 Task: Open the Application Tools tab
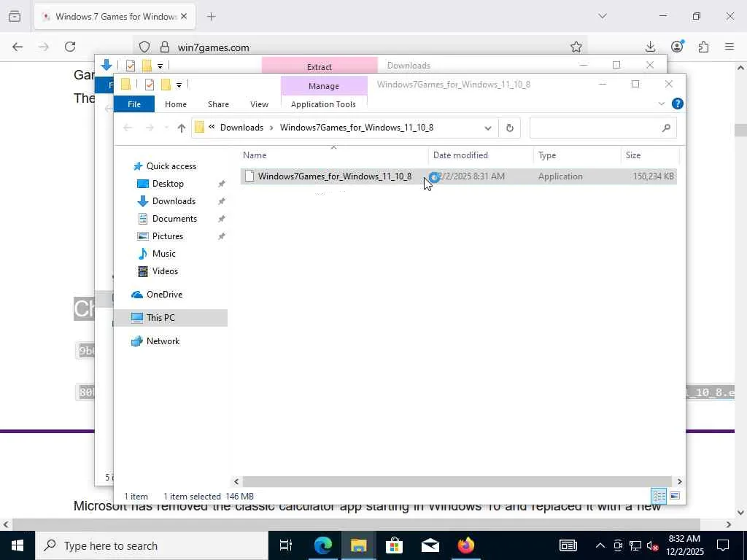pos(323,104)
